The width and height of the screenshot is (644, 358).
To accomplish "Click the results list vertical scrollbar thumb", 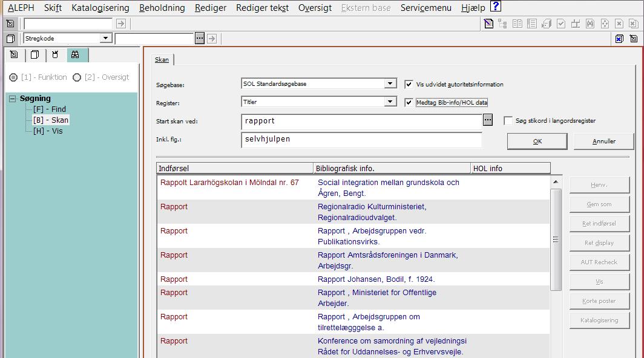I will coord(556,239).
